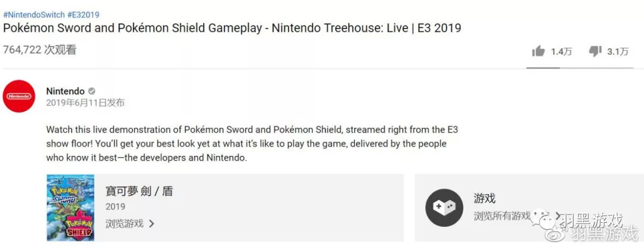Viewport: 644px width, 249px height.
Task: Click the thumbs up like icon
Action: point(538,51)
